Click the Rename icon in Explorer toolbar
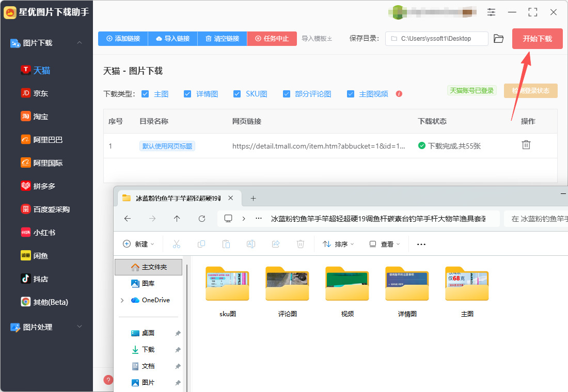 (x=250, y=244)
